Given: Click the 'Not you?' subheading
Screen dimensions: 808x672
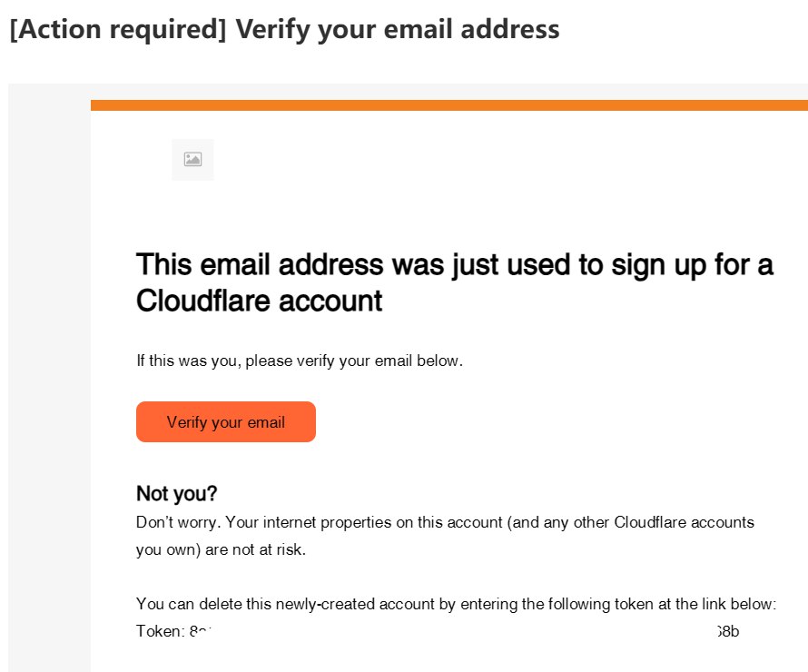Looking at the screenshot, I should (176, 494).
